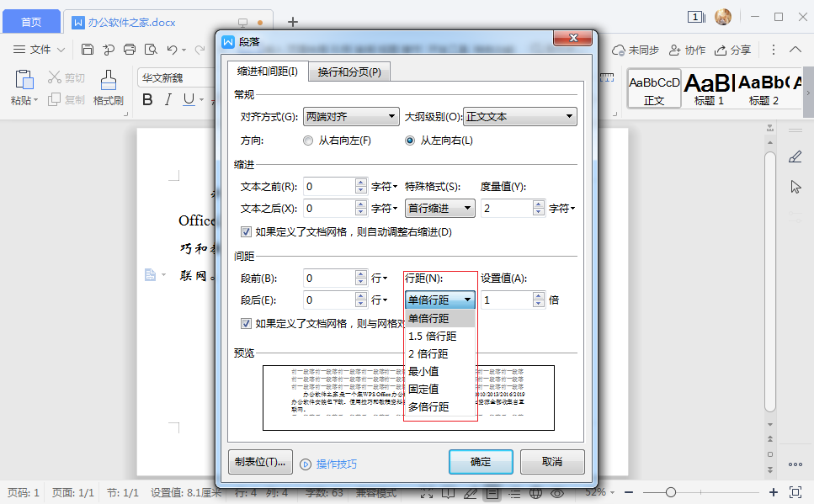814x504 pixels.
Task: Click the Paste clipboard icon
Action: [x=24, y=80]
